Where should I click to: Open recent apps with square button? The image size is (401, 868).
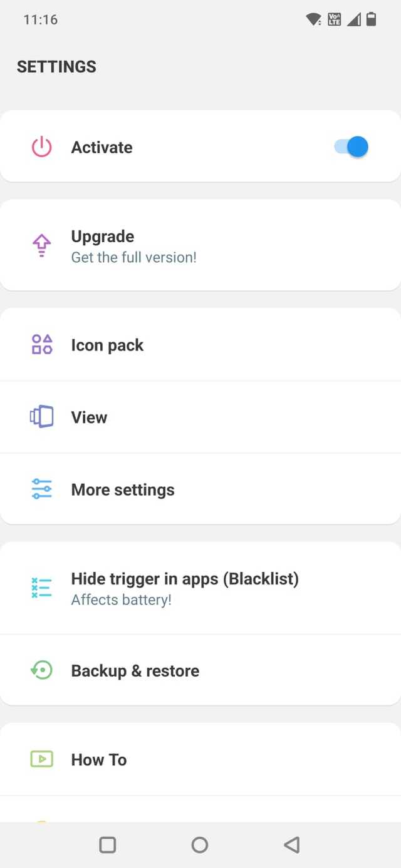(108, 845)
